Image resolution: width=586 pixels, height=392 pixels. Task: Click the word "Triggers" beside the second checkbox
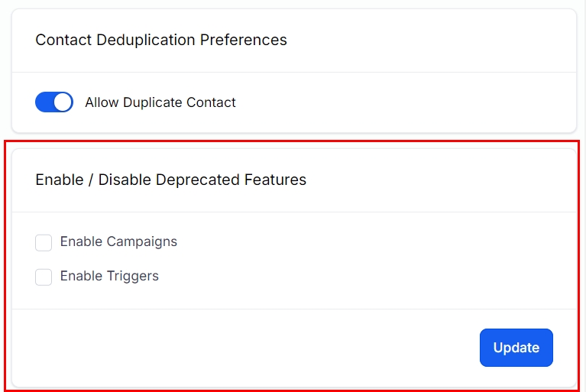(x=132, y=277)
